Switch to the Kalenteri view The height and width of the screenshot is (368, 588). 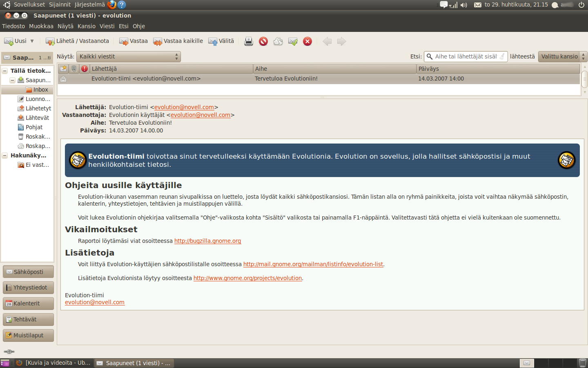28,303
